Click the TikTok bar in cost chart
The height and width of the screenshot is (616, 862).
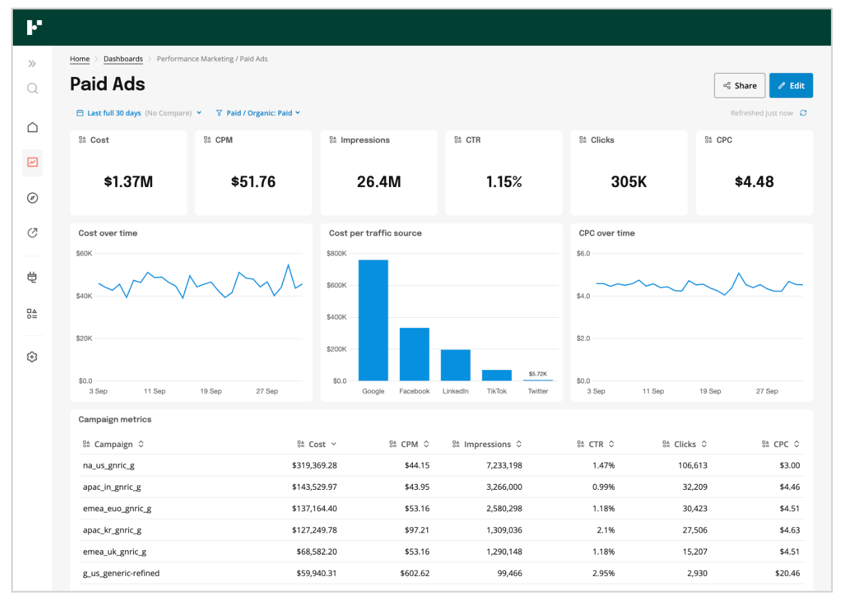(497, 375)
